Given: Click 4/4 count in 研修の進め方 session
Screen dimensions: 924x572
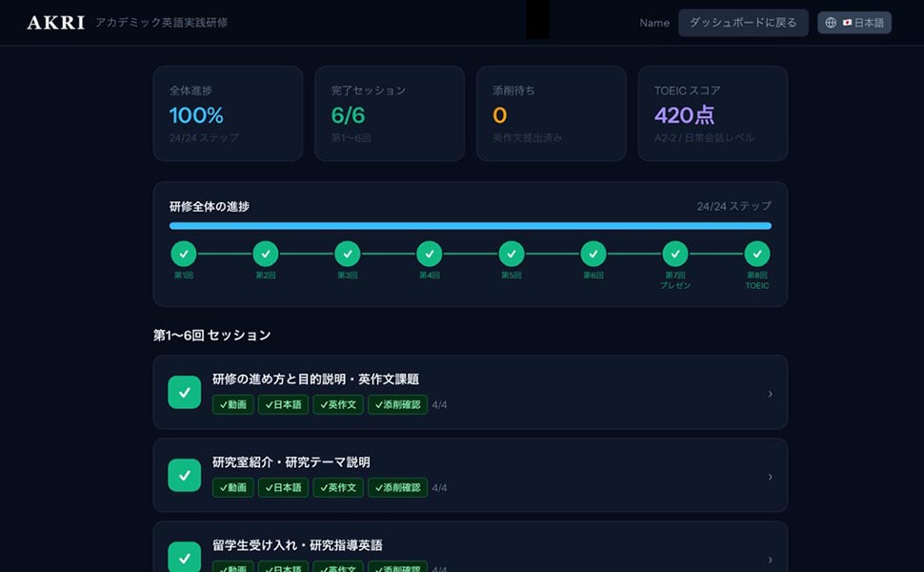Looking at the screenshot, I should point(439,405).
